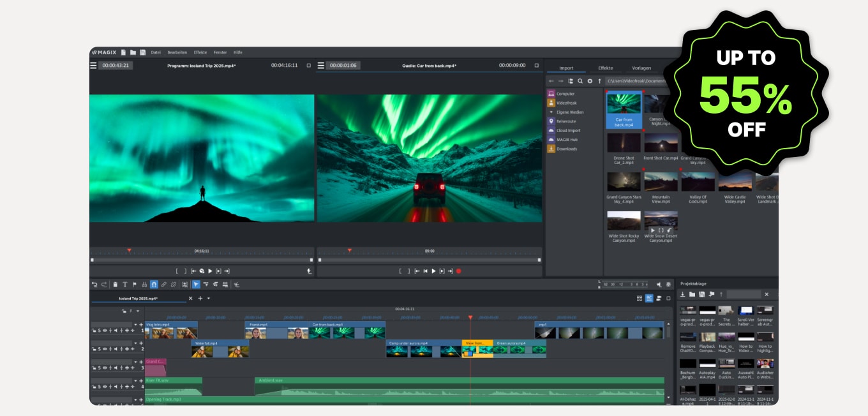Click the split/cut tool icon
Screen dimensions: 868x416
point(144,285)
